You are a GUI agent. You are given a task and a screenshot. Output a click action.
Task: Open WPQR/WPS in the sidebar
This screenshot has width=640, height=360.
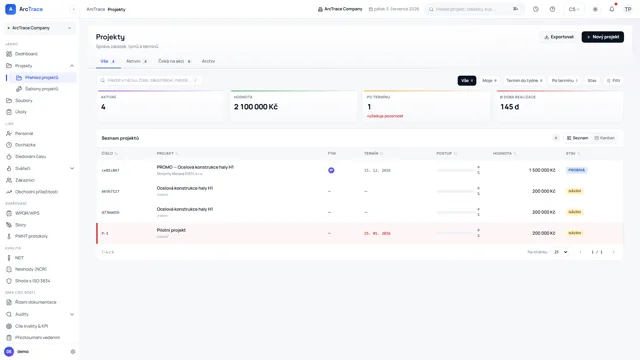click(x=27, y=213)
